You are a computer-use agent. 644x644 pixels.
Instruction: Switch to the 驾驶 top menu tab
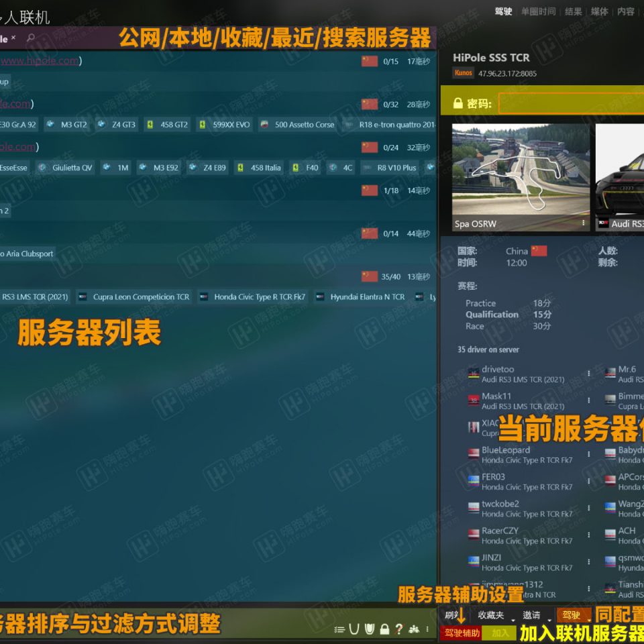coord(503,11)
